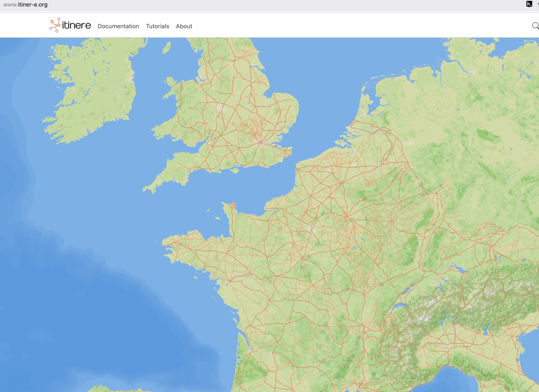This screenshot has height=392, width=539.
Task: Open the Documentation menu item
Action: [118, 26]
